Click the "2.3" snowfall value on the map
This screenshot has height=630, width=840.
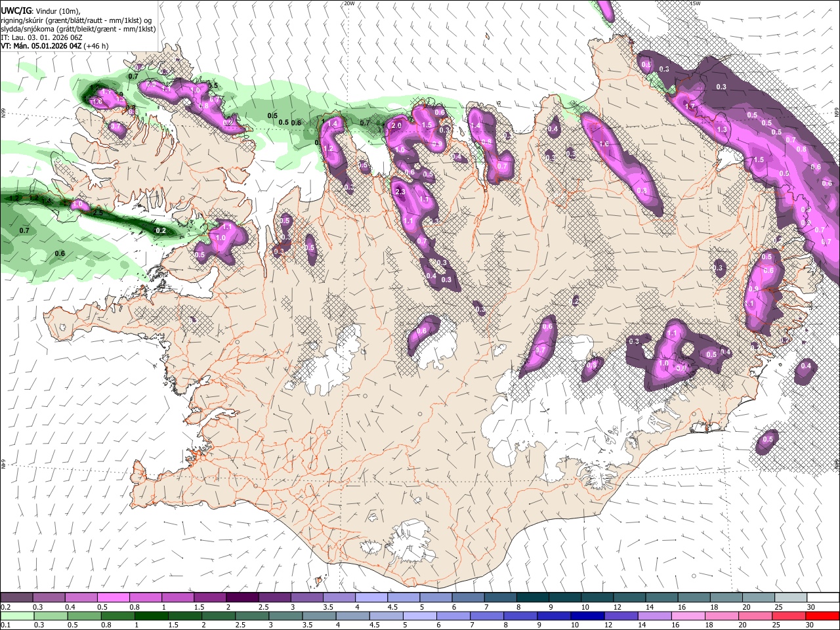401,191
